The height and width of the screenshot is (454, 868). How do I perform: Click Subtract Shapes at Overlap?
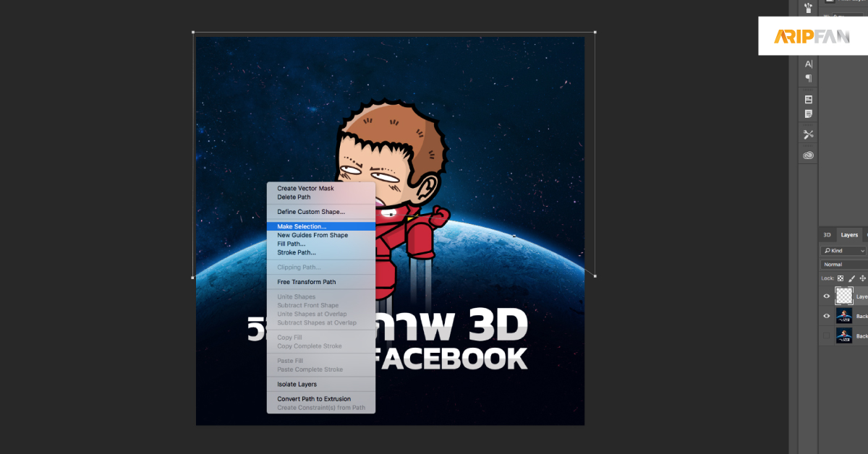[x=317, y=323]
